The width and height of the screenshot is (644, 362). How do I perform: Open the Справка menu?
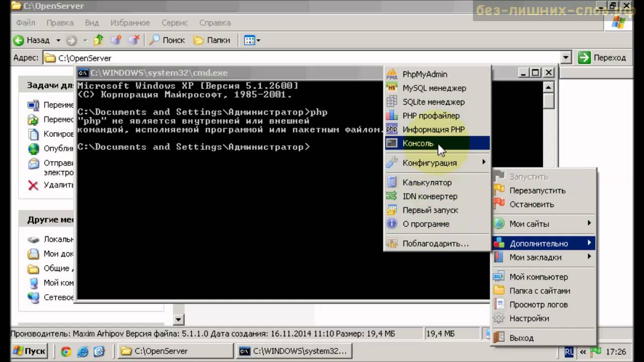pos(215,23)
